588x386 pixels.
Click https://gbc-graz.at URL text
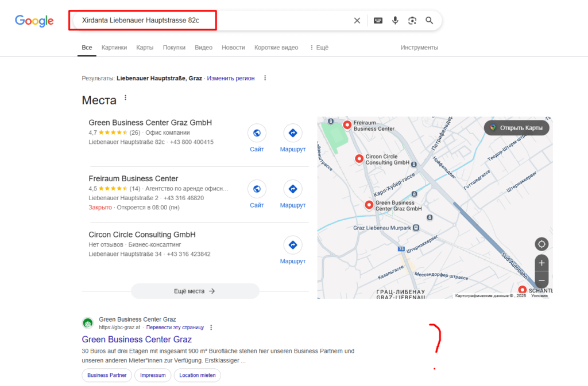click(119, 327)
